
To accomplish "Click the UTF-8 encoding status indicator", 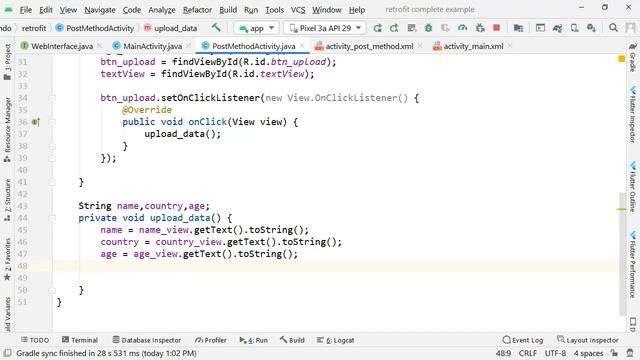I will click(x=555, y=353).
